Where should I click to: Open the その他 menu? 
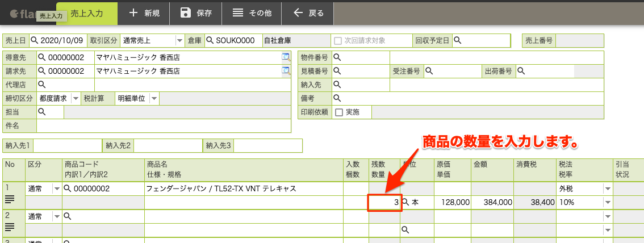(x=252, y=12)
